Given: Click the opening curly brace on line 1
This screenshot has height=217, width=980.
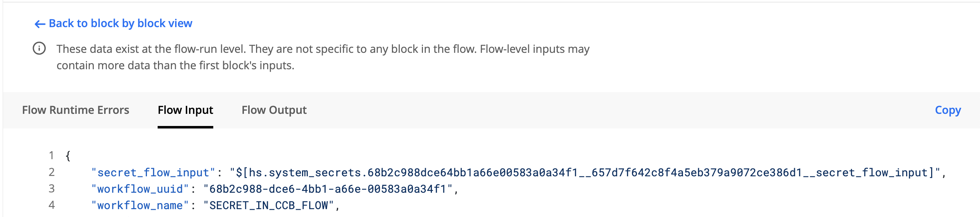Looking at the screenshot, I should pyautogui.click(x=68, y=156).
